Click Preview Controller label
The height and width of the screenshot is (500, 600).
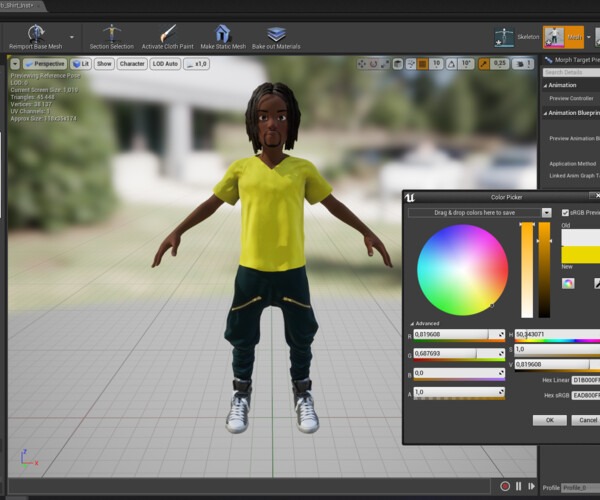(571, 98)
